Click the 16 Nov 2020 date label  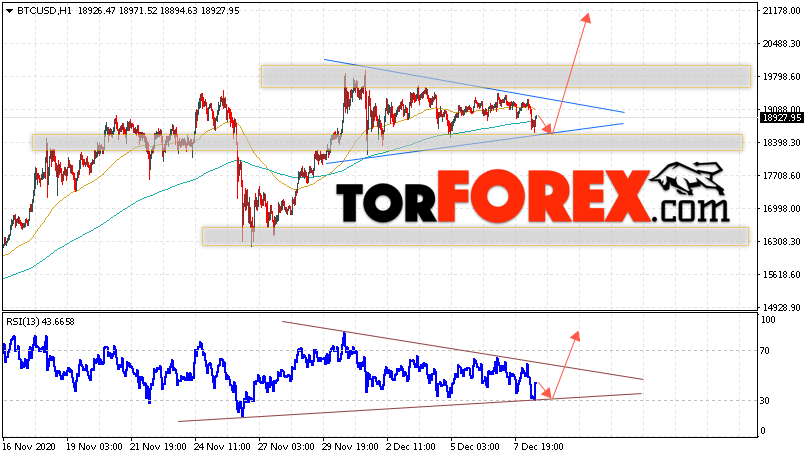[27, 447]
